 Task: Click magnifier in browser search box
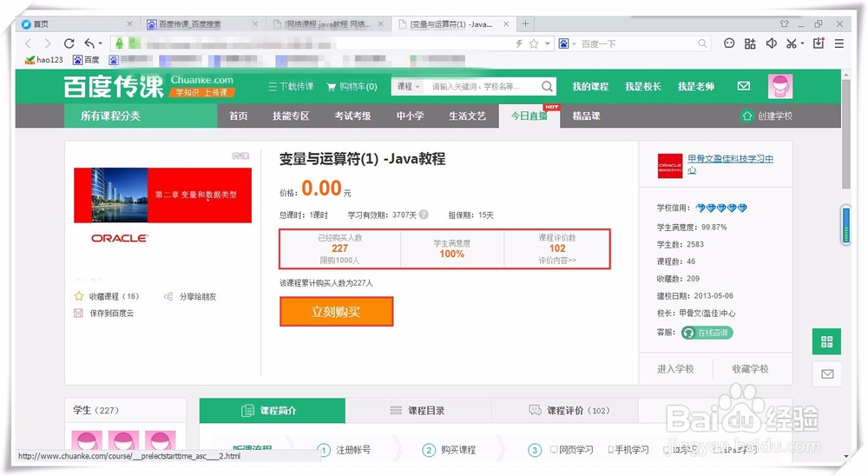702,43
